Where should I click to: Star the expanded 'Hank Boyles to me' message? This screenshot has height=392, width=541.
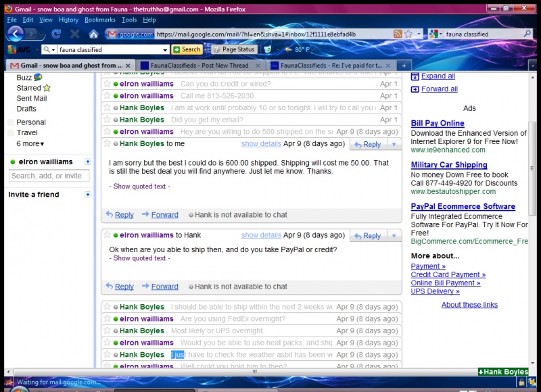click(108, 143)
